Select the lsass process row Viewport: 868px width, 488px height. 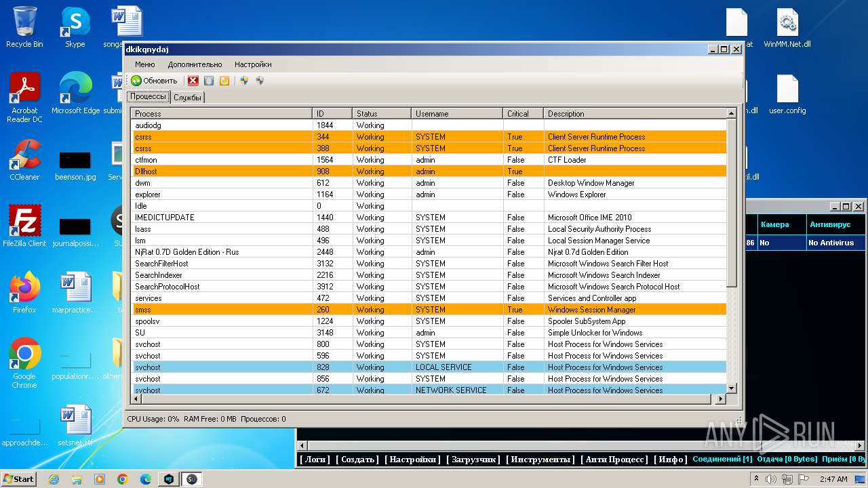coord(429,229)
